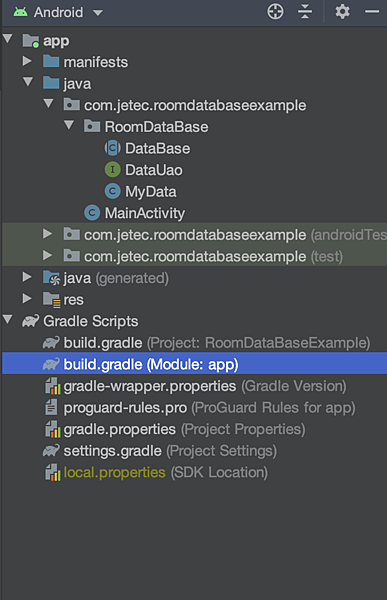Collapse the RoomDataBase package
This screenshot has height=600, width=387.
point(69,125)
